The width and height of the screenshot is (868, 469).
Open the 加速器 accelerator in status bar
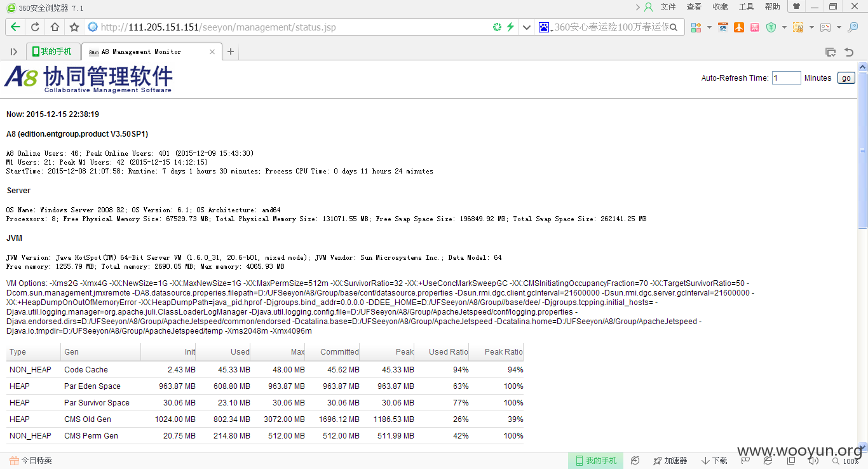point(670,461)
